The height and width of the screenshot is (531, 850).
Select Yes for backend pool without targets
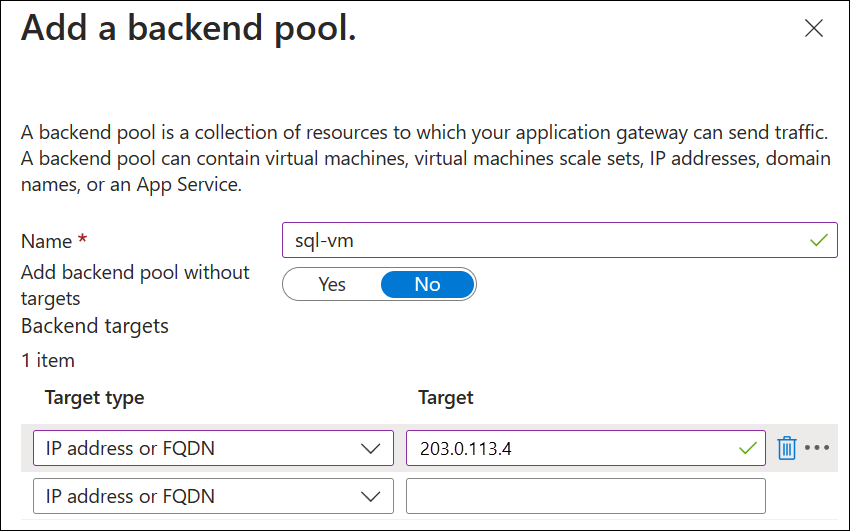(332, 284)
